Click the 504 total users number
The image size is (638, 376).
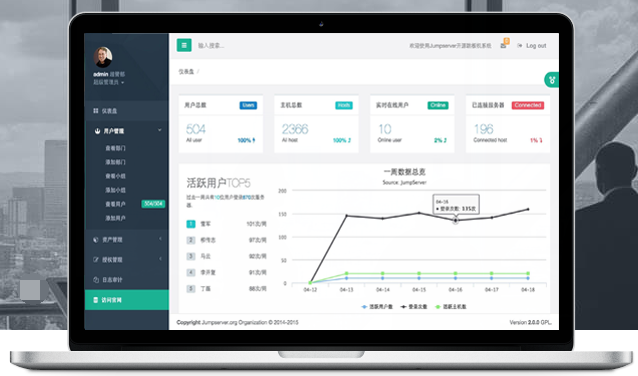[x=196, y=129]
